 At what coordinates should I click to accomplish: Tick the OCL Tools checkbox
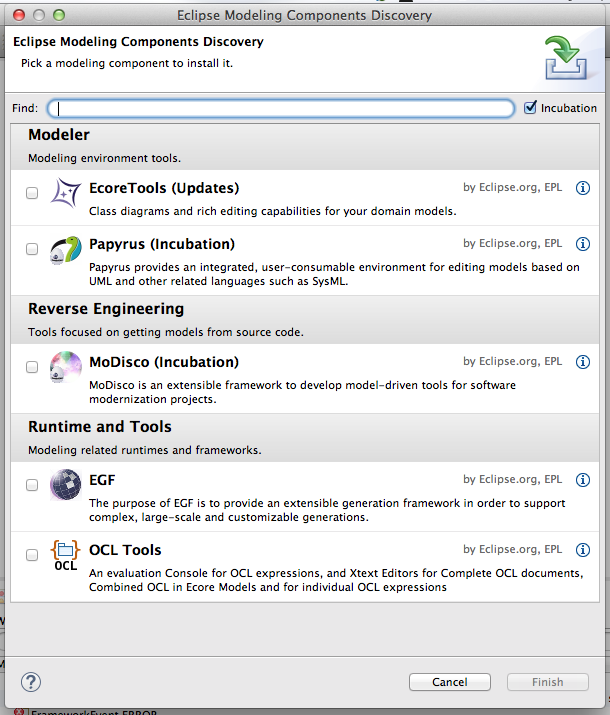coord(32,555)
